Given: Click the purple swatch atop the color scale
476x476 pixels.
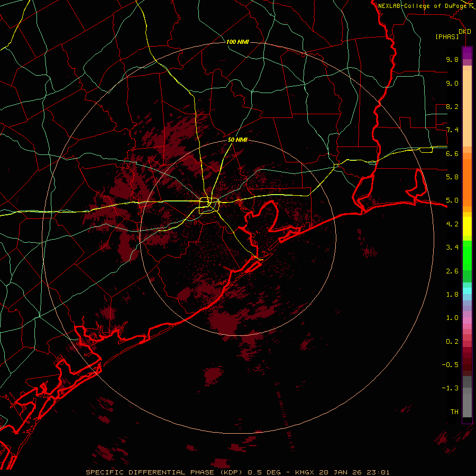Looking at the screenshot, I should [467, 53].
